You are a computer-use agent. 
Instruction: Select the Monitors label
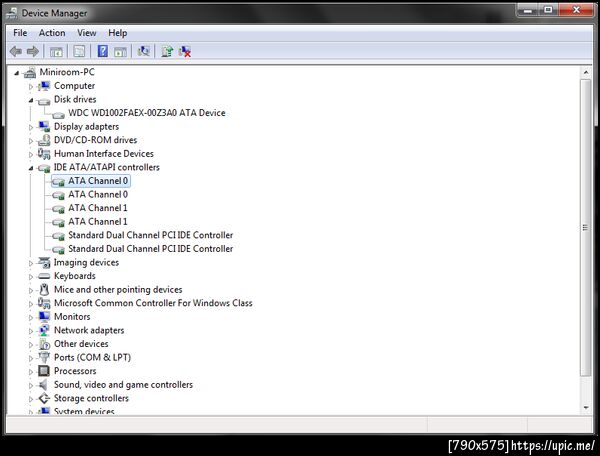click(72, 317)
